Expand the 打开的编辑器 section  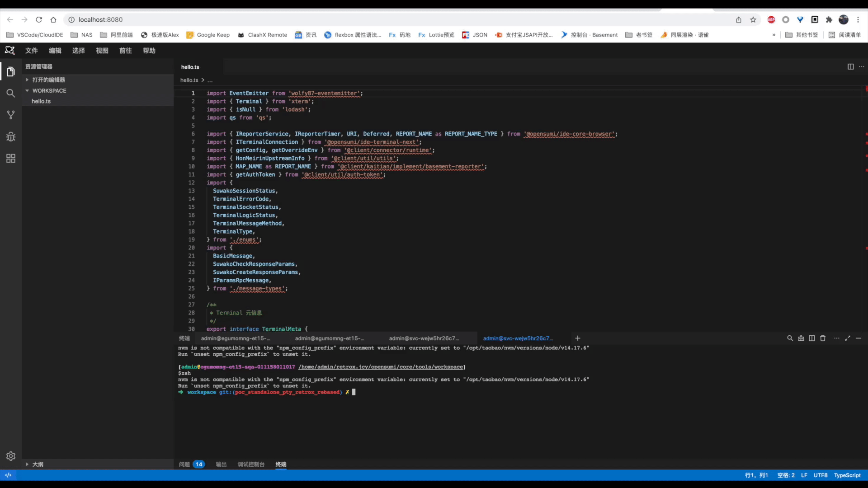tap(48, 80)
